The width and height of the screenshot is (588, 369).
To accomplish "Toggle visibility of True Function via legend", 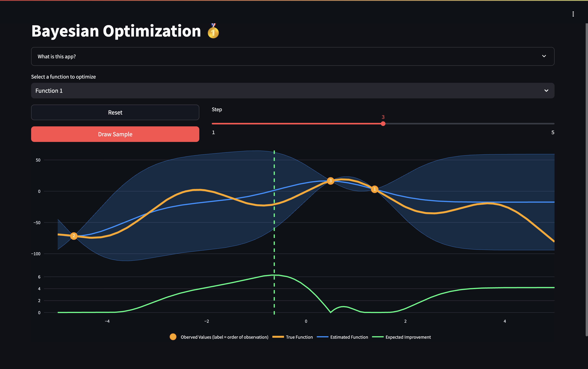I will pyautogui.click(x=299, y=337).
